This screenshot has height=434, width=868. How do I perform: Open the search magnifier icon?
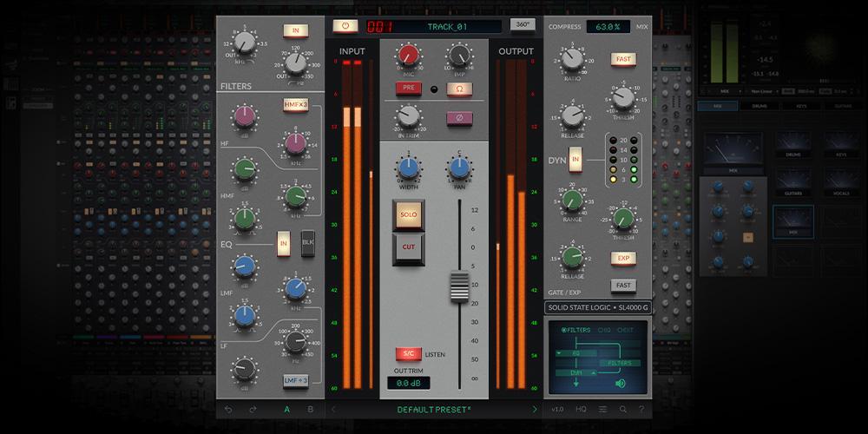[622, 409]
